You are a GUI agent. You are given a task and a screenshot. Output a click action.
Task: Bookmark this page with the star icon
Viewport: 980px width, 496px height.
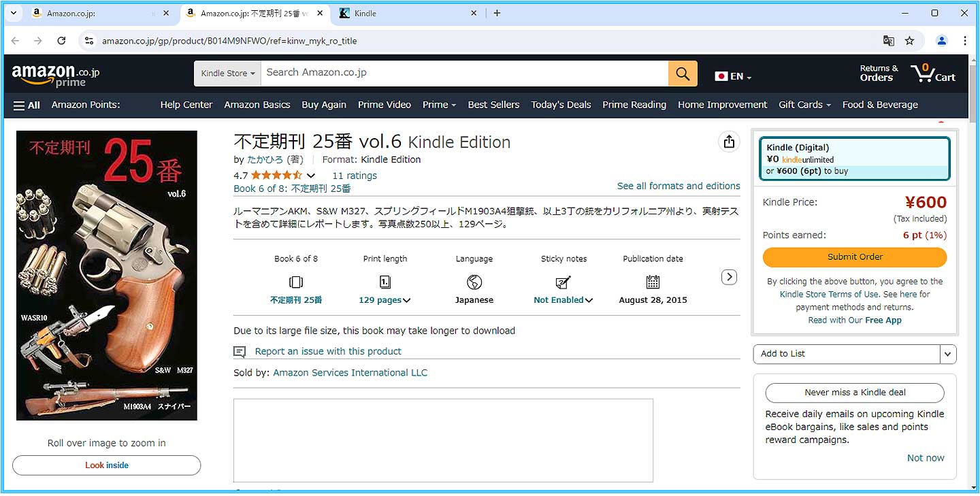click(x=910, y=41)
